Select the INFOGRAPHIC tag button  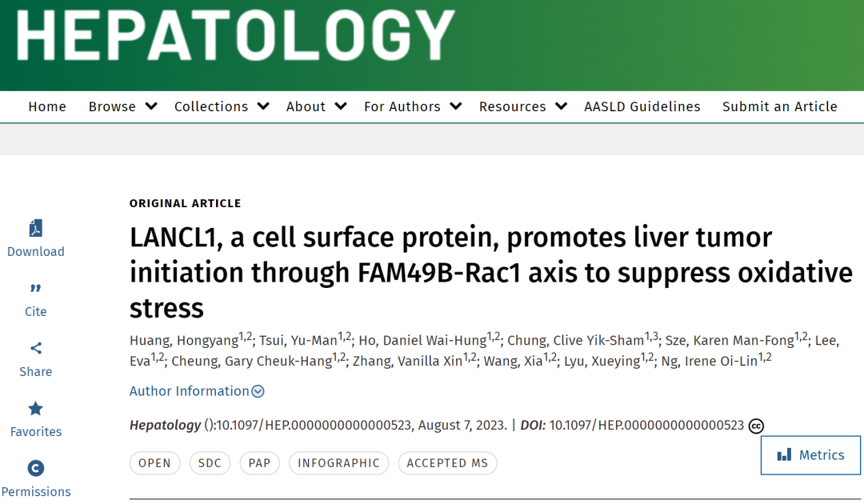tap(339, 463)
